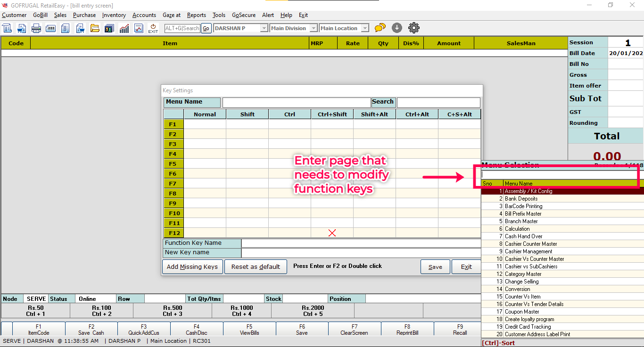Screen dimensions: 644x347
Task: Click the Rs.500 Ctrl + 3 denomination button
Action: click(173, 311)
